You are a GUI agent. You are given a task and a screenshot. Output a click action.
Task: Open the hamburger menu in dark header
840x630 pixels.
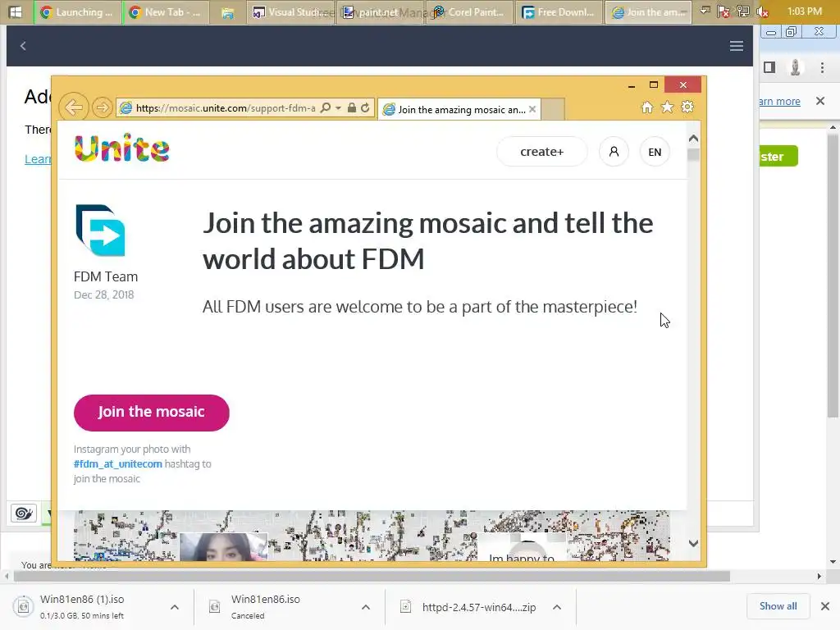click(736, 46)
